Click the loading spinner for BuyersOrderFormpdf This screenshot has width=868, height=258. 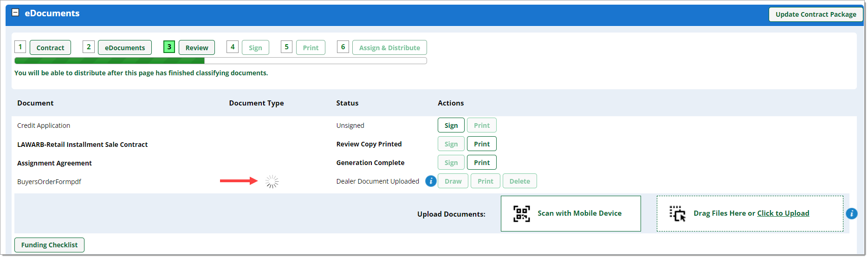[x=272, y=182]
